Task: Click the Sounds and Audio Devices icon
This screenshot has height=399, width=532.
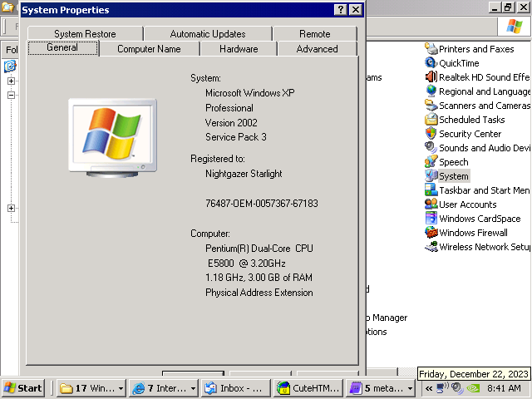Action: 431,148
